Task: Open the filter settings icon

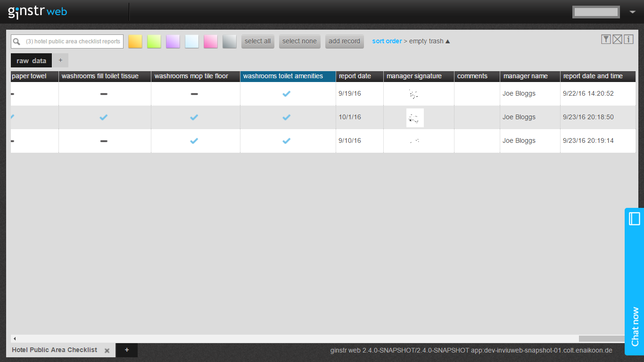Action: [x=606, y=39]
